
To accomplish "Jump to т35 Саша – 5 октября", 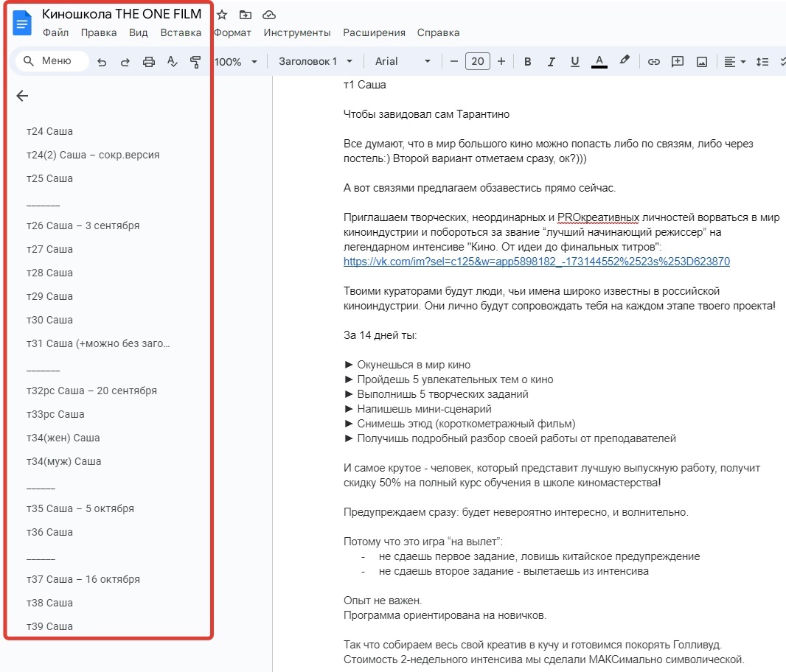I will [x=80, y=508].
